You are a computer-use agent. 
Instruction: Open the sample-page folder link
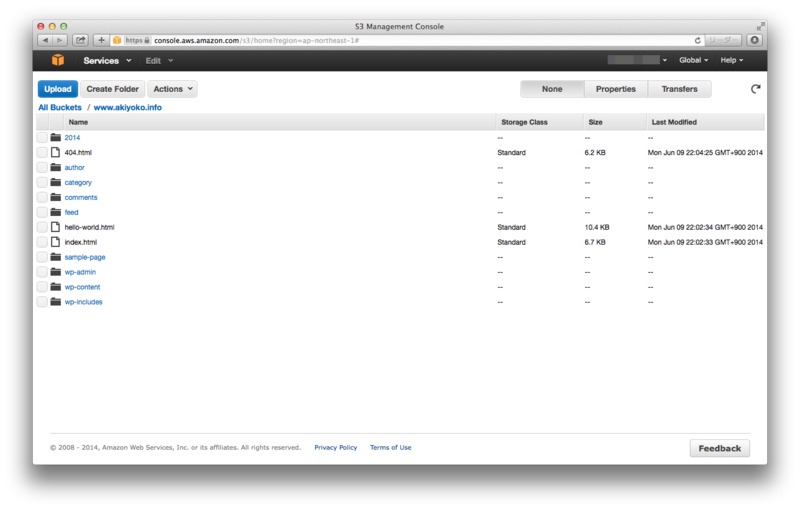pyautogui.click(x=85, y=257)
